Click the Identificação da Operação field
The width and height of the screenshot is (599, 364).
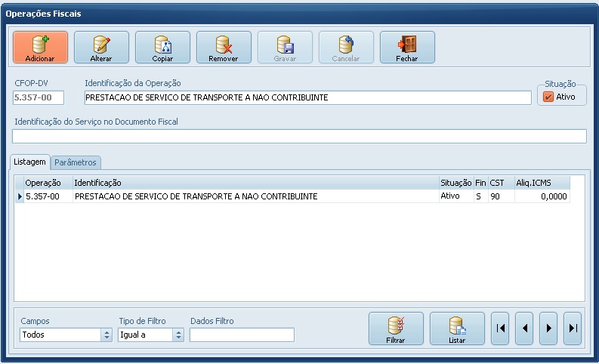308,97
